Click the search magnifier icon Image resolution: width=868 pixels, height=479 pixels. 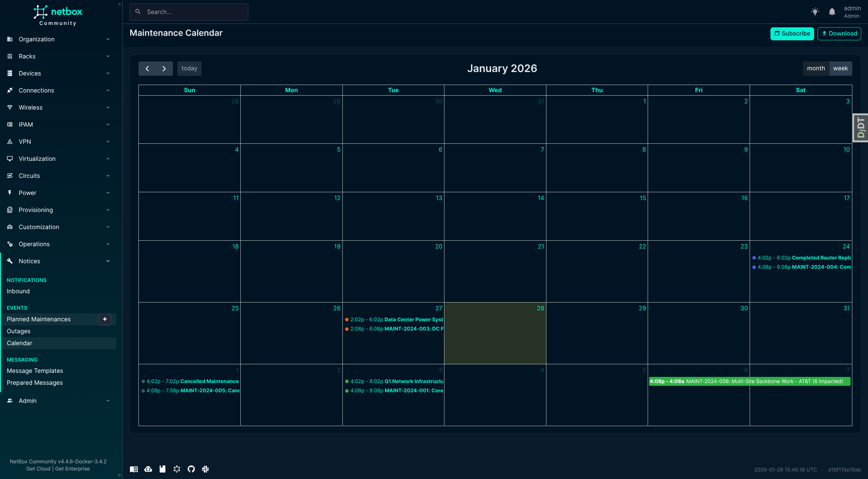coord(138,12)
